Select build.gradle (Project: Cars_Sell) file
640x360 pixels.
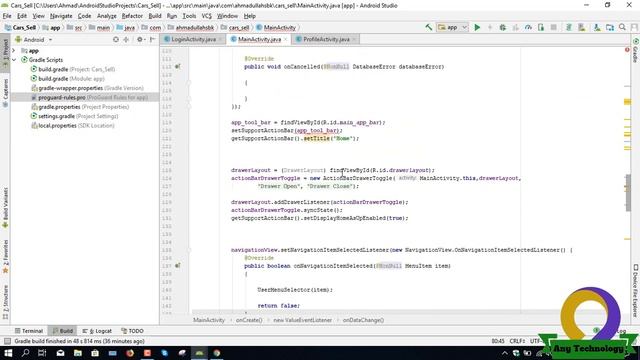73,69
